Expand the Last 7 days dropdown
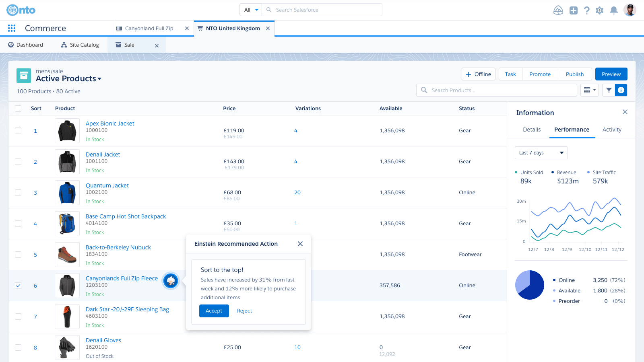Image resolution: width=644 pixels, height=362 pixels. click(541, 153)
